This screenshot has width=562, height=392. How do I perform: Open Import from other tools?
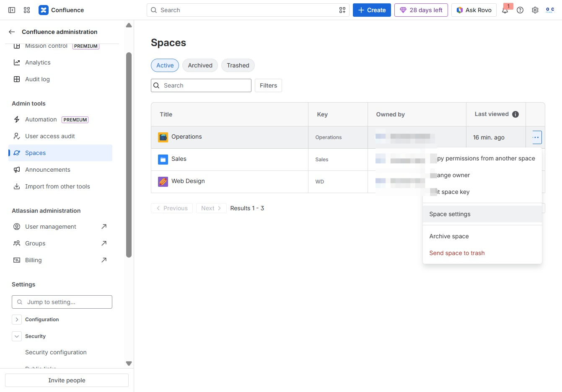pyautogui.click(x=60, y=186)
